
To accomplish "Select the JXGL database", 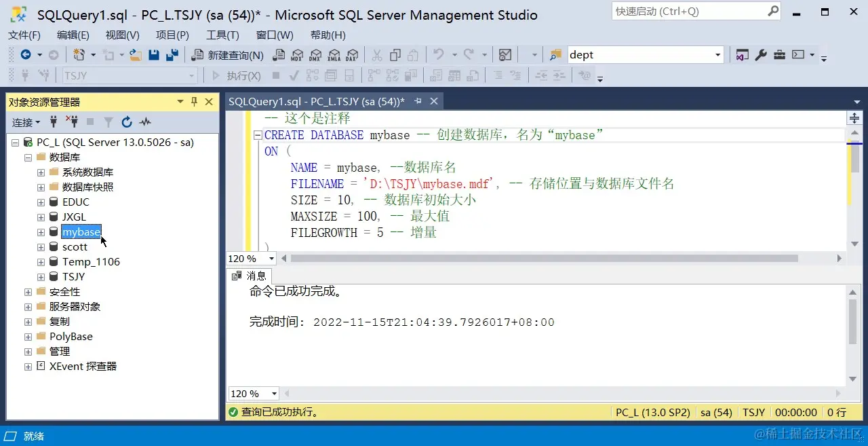I will [74, 217].
